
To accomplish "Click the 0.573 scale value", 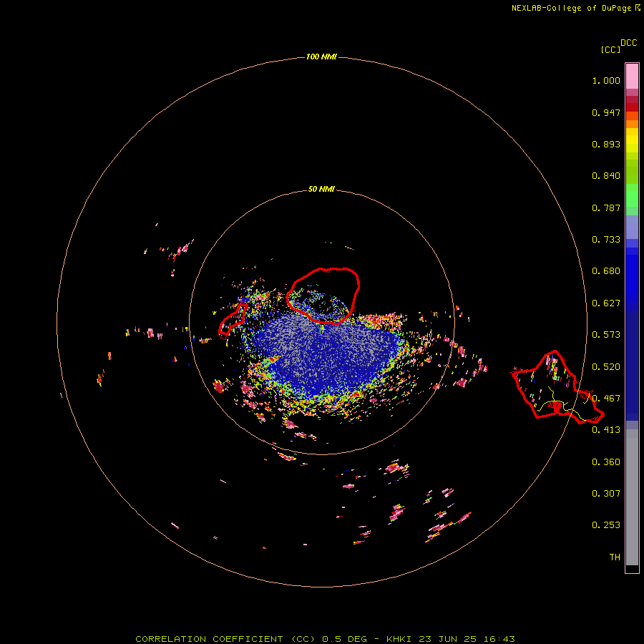I will tap(606, 335).
